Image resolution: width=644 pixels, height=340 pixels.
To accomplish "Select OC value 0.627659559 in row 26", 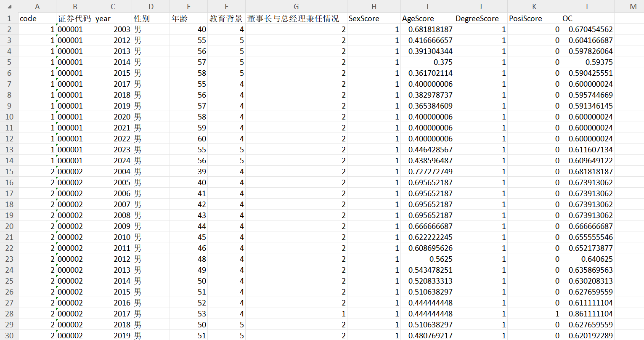I will [x=588, y=292].
